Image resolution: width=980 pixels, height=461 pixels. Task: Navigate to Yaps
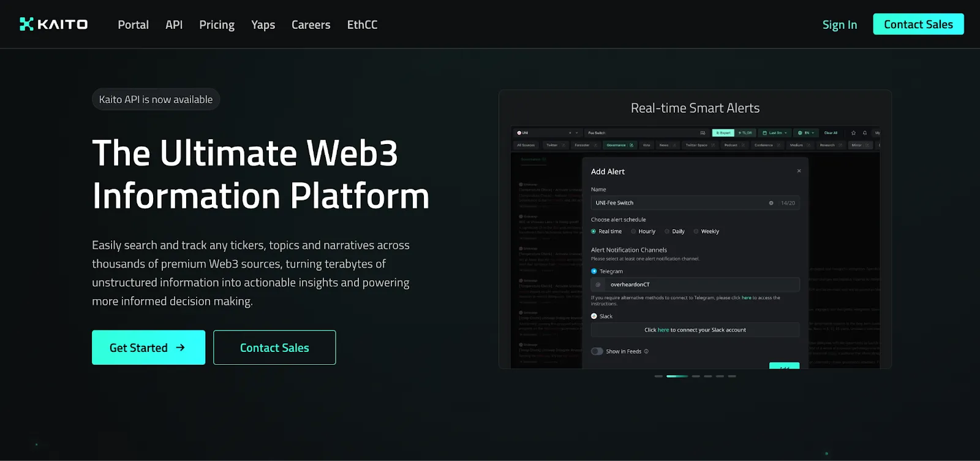pyautogui.click(x=263, y=25)
